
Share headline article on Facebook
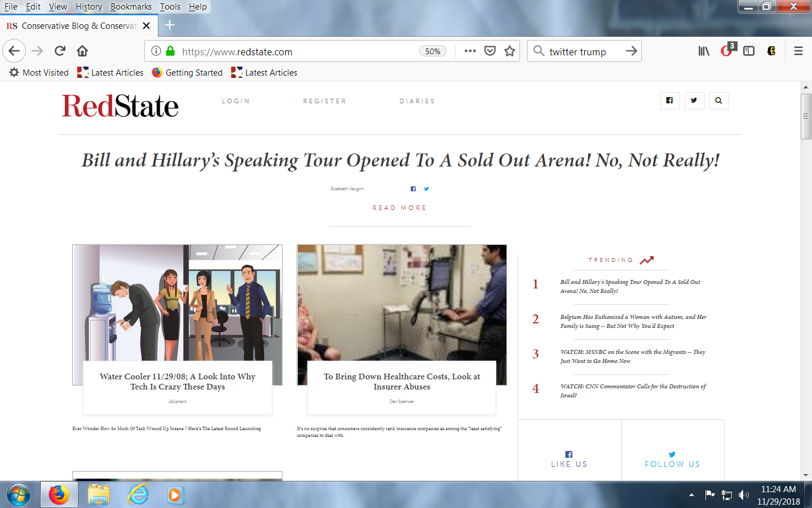pos(413,189)
